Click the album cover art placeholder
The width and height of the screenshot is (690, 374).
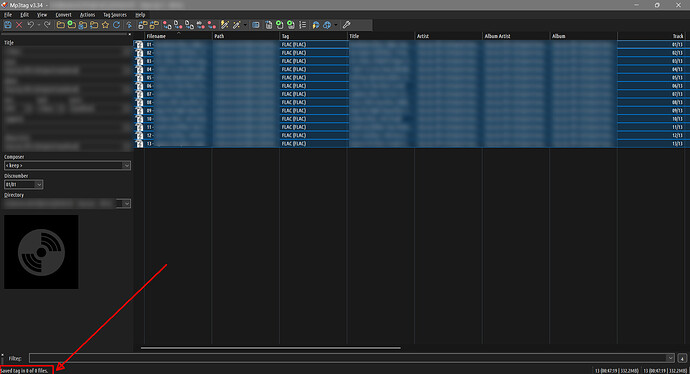[x=41, y=252]
